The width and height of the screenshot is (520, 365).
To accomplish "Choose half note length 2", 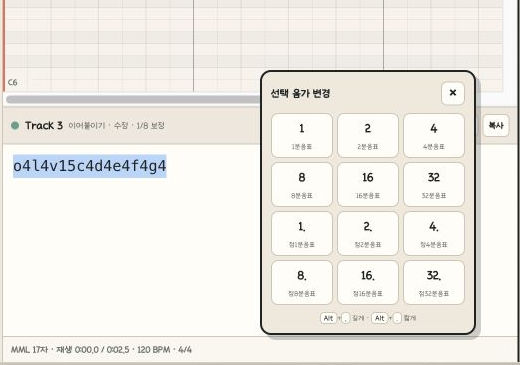I will [x=368, y=135].
